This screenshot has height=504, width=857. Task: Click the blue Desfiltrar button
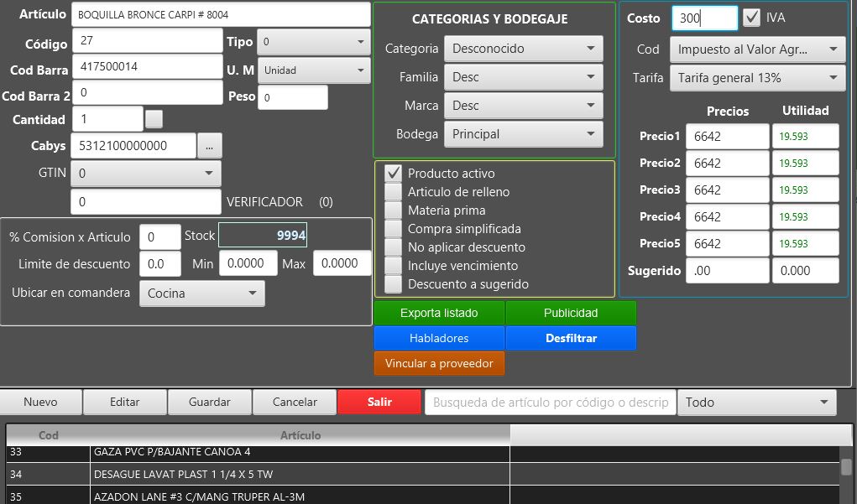pyautogui.click(x=571, y=338)
